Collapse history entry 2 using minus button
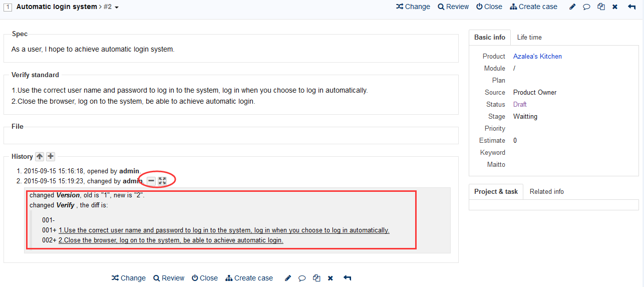The image size is (644, 287). pos(151,181)
